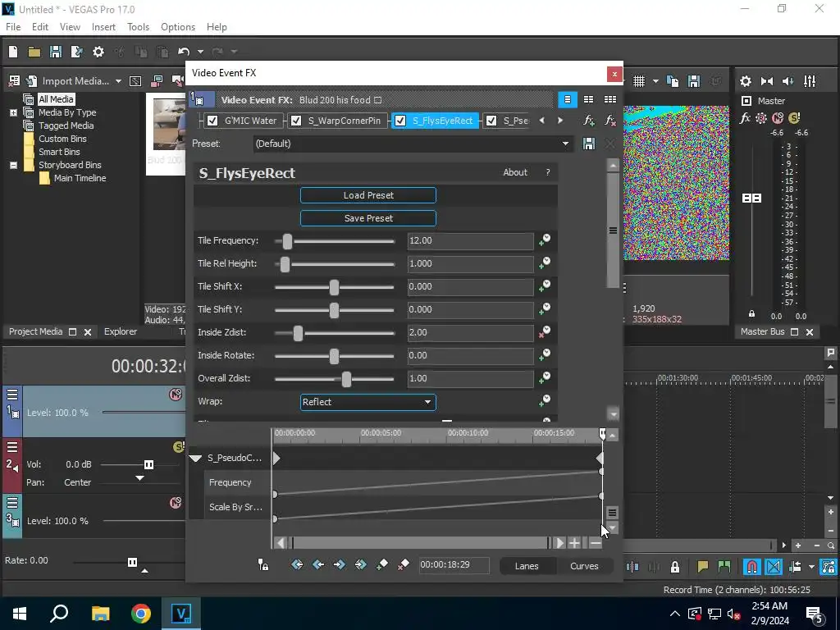Disable the S_WarpCornerPin effect checkbox
The height and width of the screenshot is (630, 840).
[x=295, y=121]
